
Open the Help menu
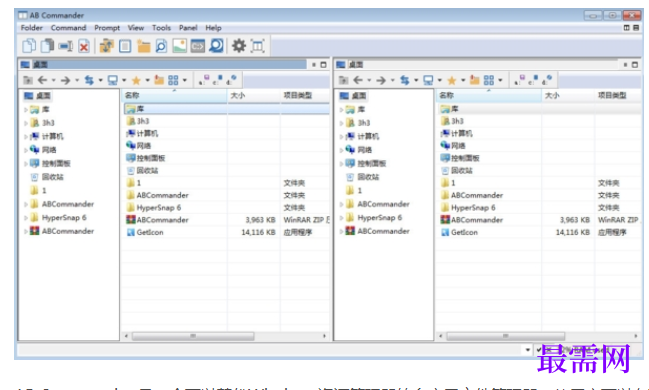(x=213, y=28)
